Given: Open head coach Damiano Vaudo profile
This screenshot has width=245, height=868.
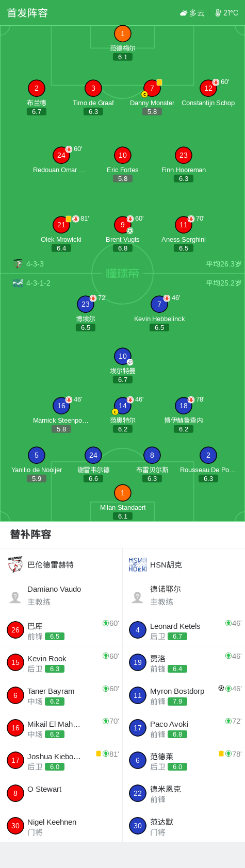Looking at the screenshot, I should 61,595.
